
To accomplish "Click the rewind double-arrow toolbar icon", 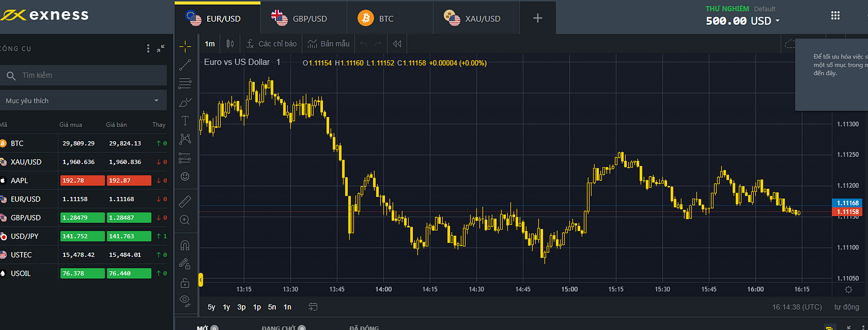I will [397, 44].
